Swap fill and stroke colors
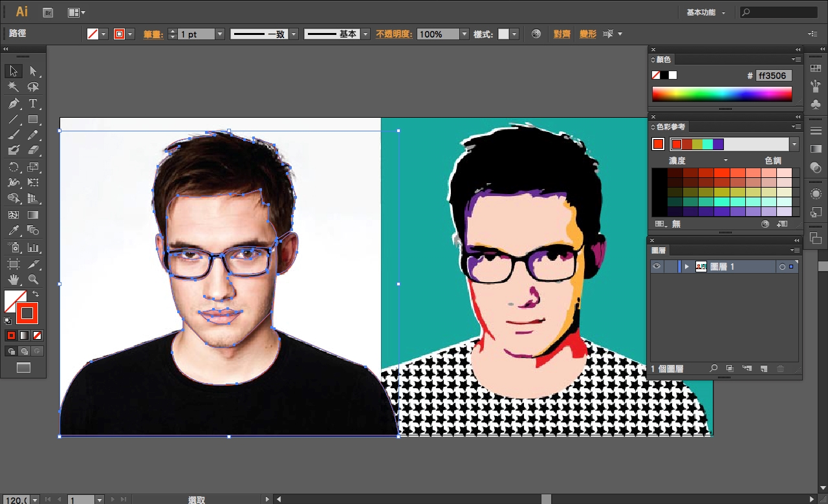Viewport: 828px width, 504px height. click(36, 294)
